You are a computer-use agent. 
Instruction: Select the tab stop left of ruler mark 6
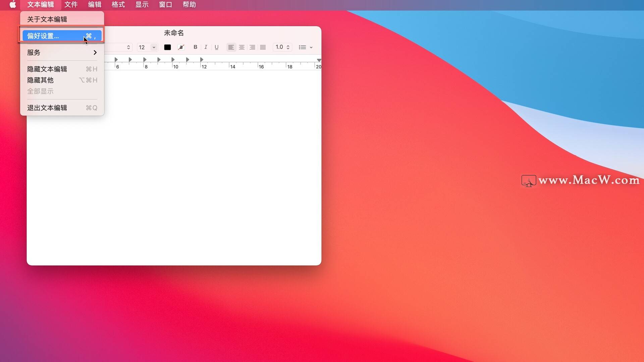click(x=116, y=59)
